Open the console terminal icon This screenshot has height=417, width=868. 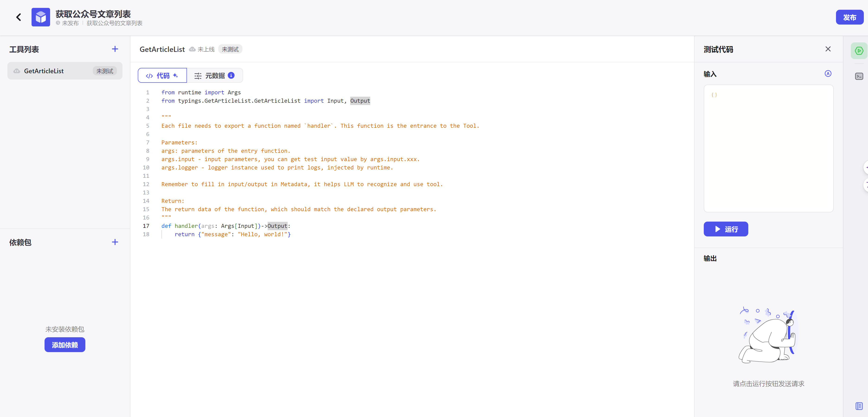(x=859, y=76)
